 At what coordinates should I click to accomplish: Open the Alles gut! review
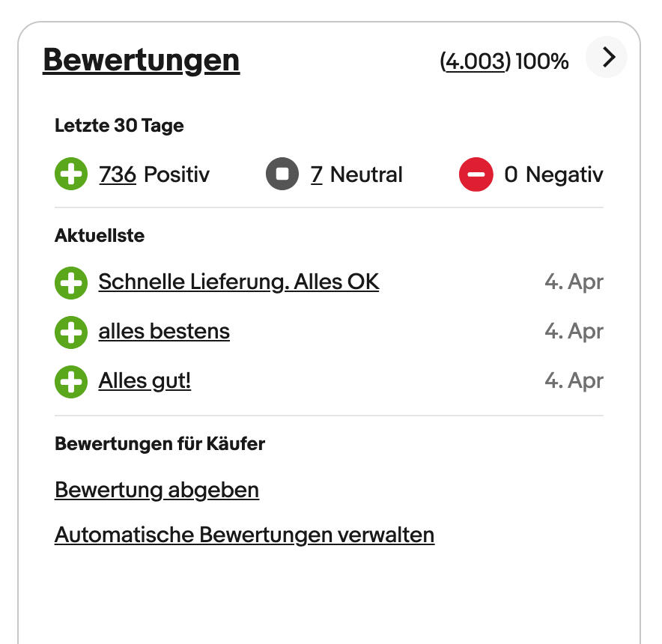click(x=145, y=381)
